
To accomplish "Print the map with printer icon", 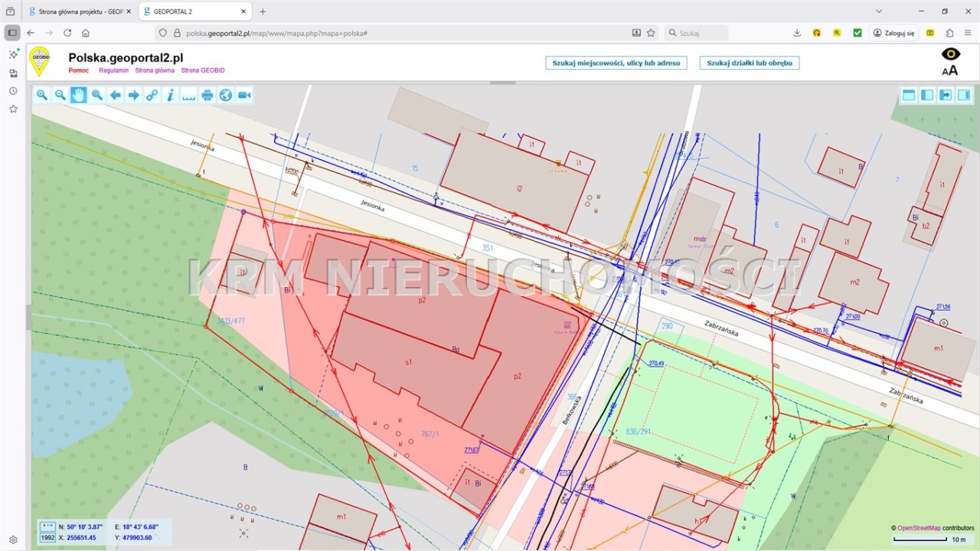I will click(207, 95).
